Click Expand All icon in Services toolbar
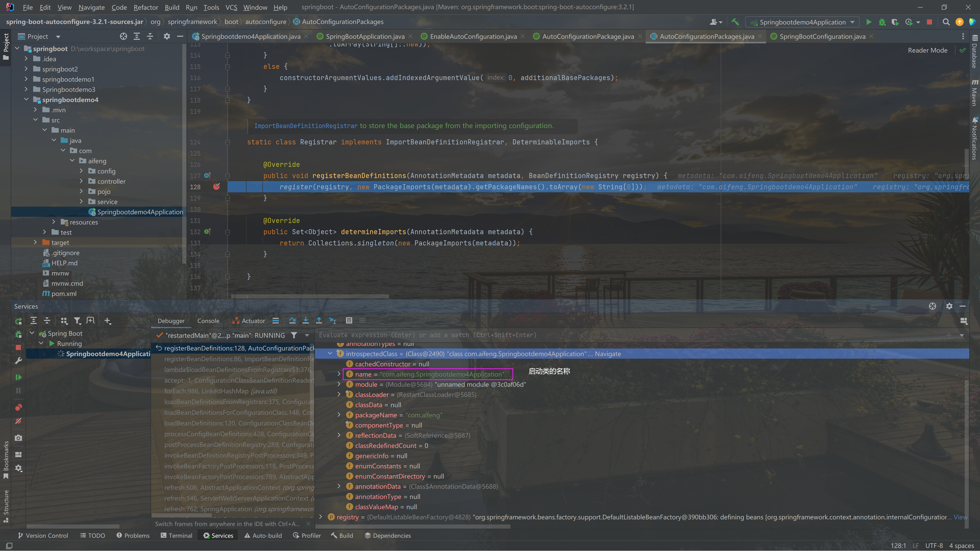 33,321
